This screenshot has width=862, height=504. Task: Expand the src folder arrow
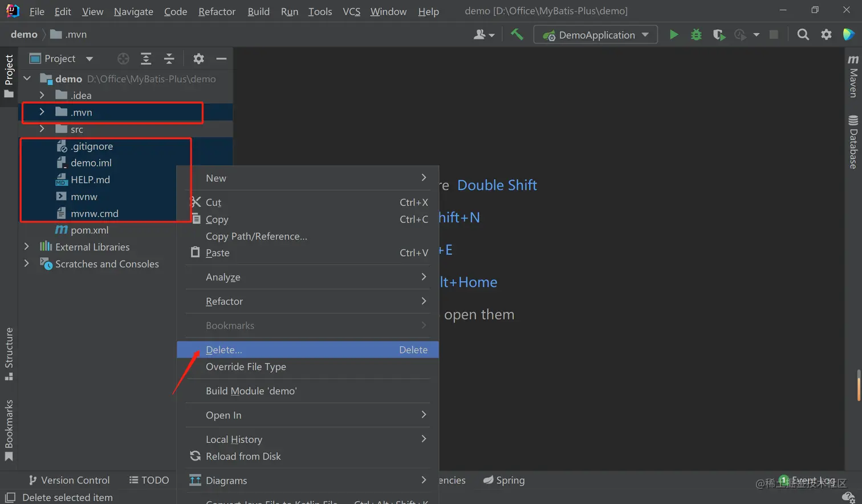pos(42,129)
